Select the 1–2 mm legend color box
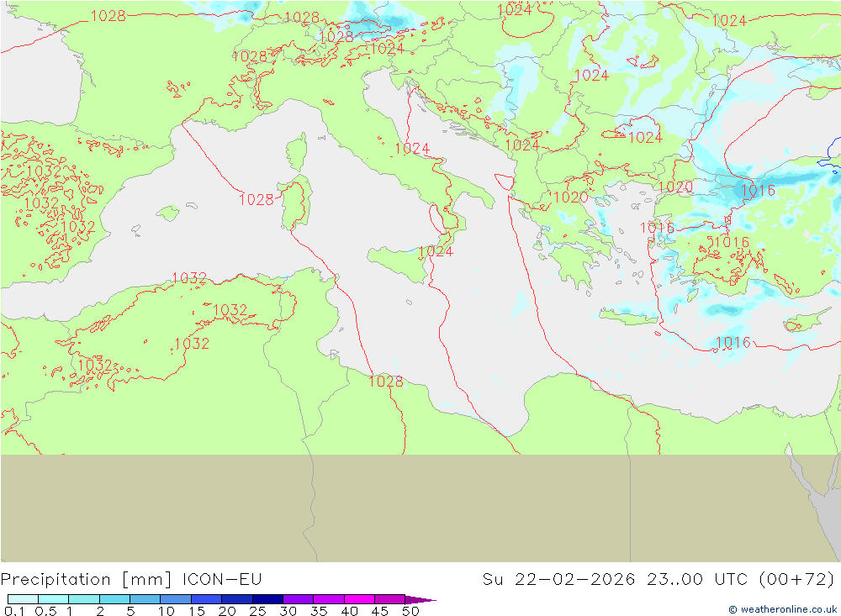 click(84, 599)
